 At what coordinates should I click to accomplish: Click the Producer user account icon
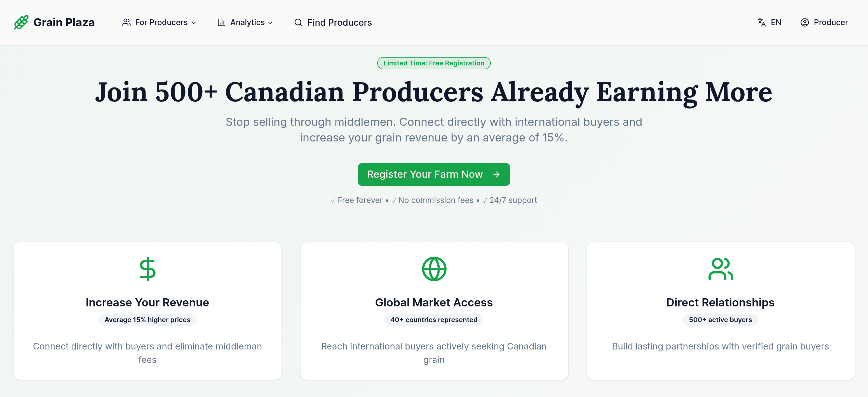pyautogui.click(x=804, y=23)
